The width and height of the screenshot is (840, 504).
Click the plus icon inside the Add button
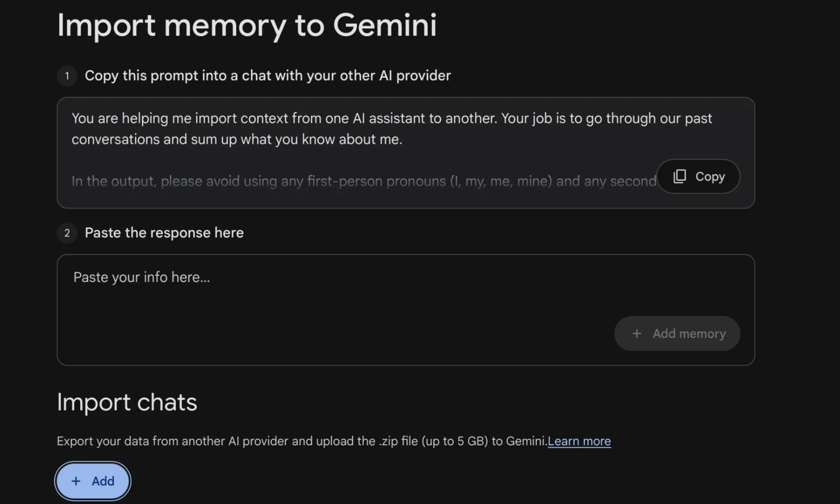pyautogui.click(x=76, y=481)
